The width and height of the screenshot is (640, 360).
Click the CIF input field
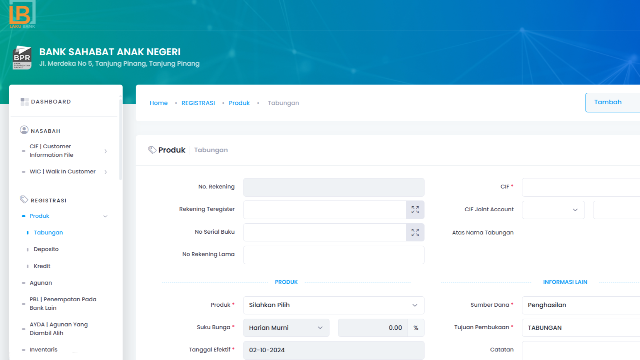(x=581, y=187)
